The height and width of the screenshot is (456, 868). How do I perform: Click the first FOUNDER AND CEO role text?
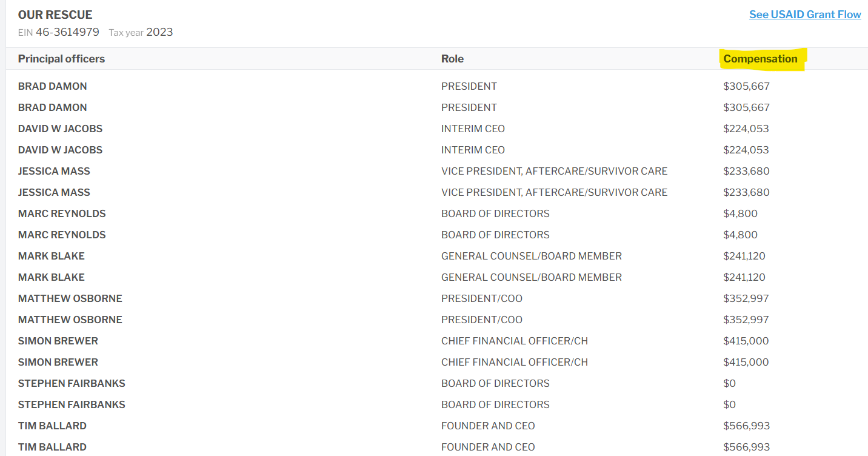pos(488,426)
